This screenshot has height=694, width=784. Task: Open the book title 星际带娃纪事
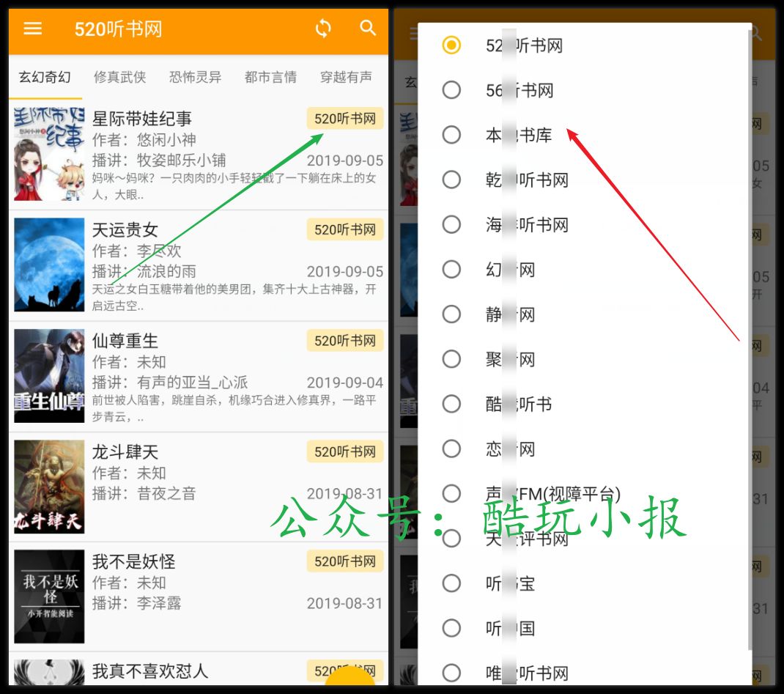click(142, 119)
